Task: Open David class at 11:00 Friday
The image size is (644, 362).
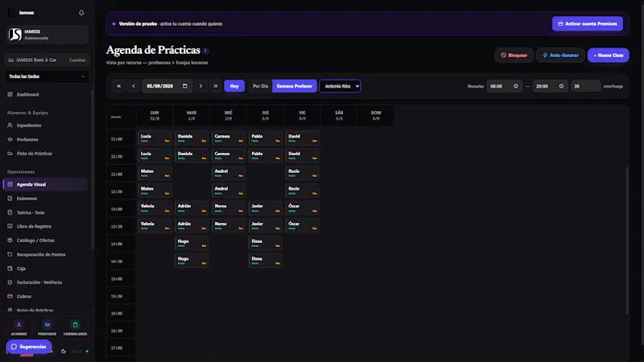Action: pyautogui.click(x=303, y=138)
